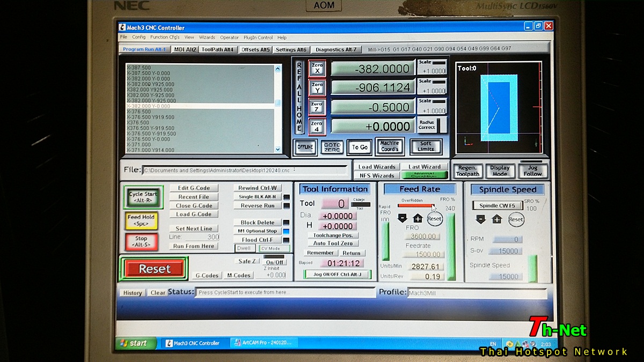Switch to the Offsets Alt5 tab
The image size is (644, 362).
click(x=255, y=49)
